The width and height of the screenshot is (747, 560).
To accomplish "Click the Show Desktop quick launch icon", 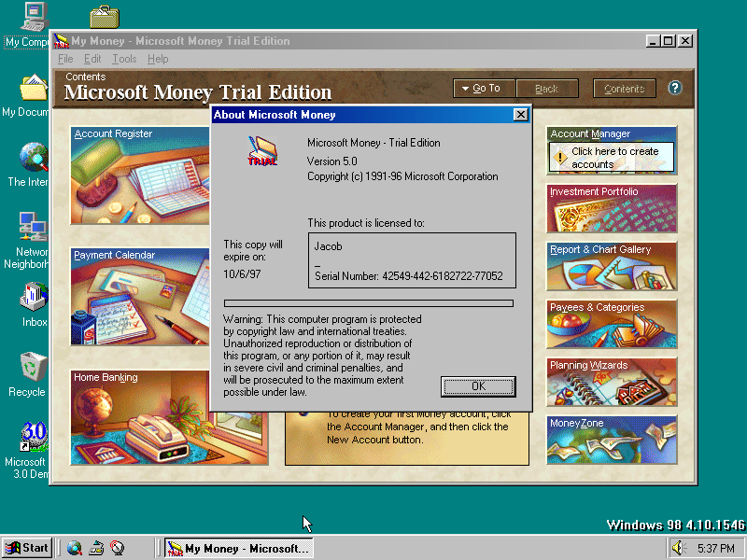I will 97,548.
